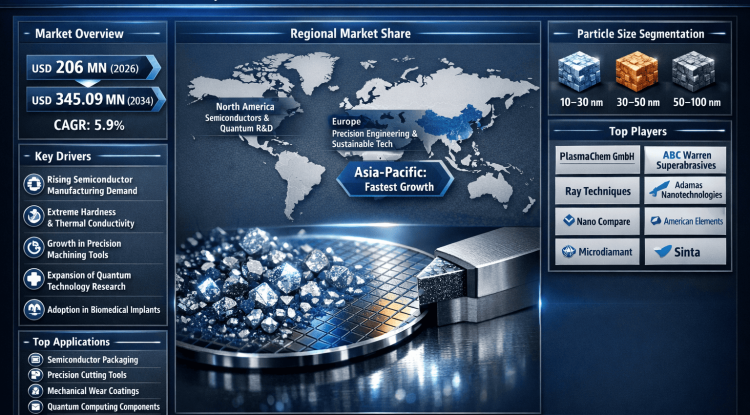
Task: Click the Market Overview panel heading
Action: 79,33
